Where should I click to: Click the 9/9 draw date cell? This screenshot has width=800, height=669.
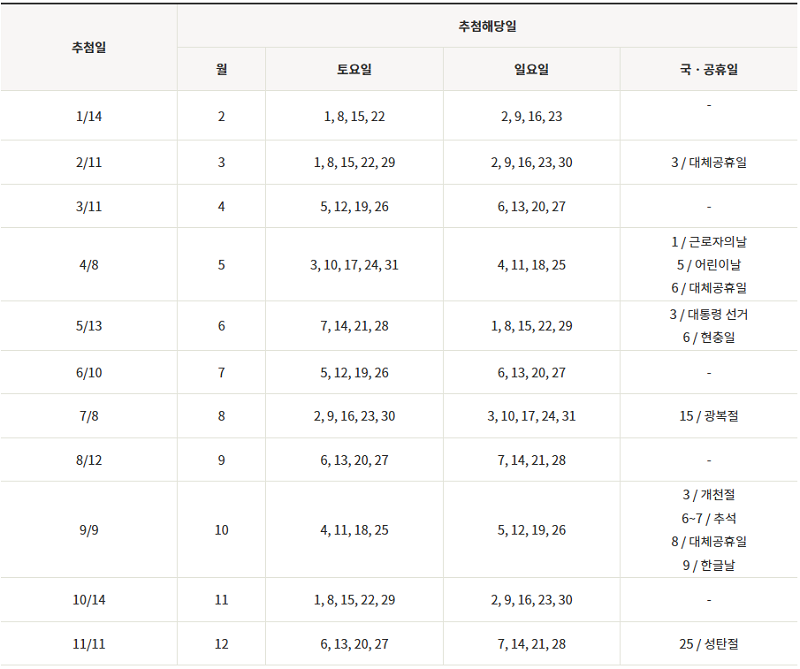[x=88, y=530]
